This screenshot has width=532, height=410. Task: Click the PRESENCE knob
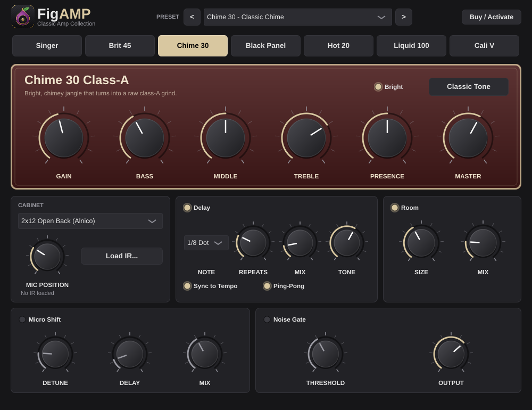click(x=387, y=137)
